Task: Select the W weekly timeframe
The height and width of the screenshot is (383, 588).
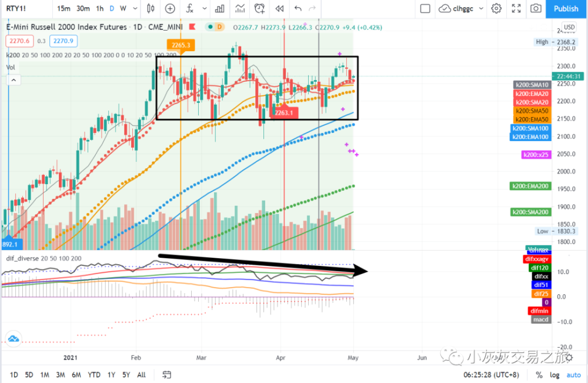Action: [x=123, y=8]
